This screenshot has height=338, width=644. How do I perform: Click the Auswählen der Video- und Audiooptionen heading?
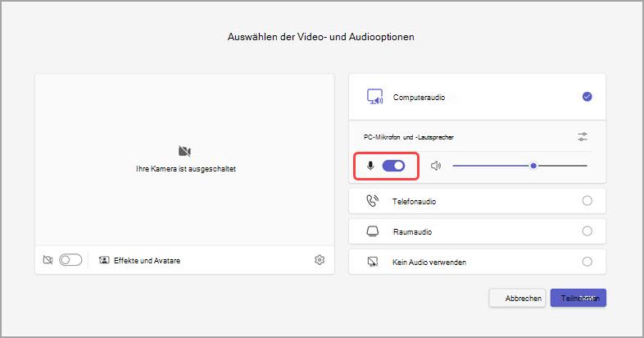pos(320,37)
